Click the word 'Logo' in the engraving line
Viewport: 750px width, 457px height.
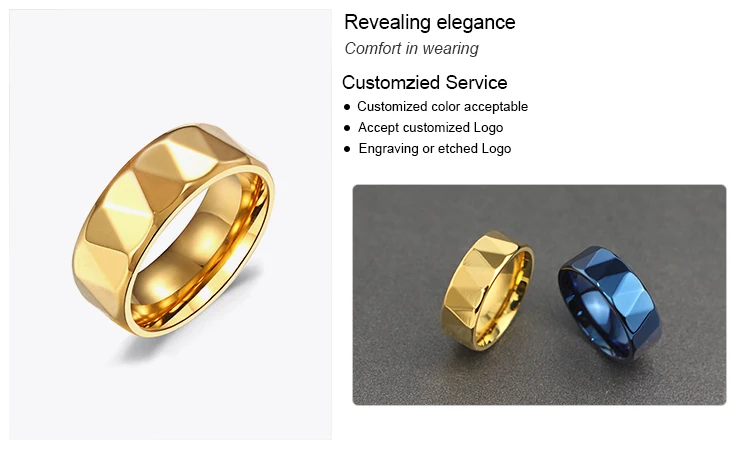pos(496,148)
